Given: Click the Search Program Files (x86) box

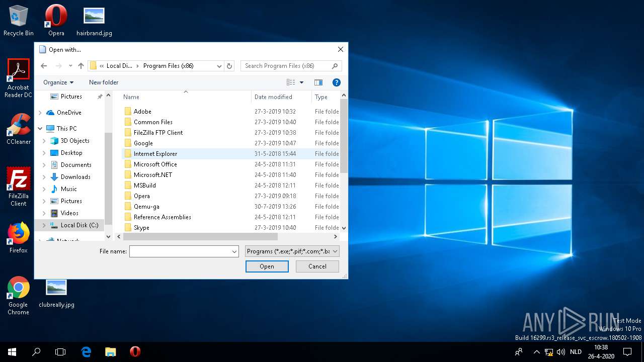Looking at the screenshot, I should coord(291,66).
